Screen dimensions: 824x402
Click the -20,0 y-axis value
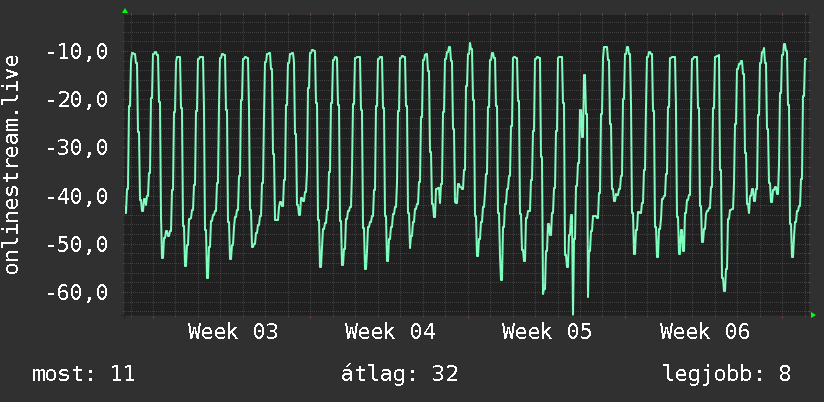77,100
